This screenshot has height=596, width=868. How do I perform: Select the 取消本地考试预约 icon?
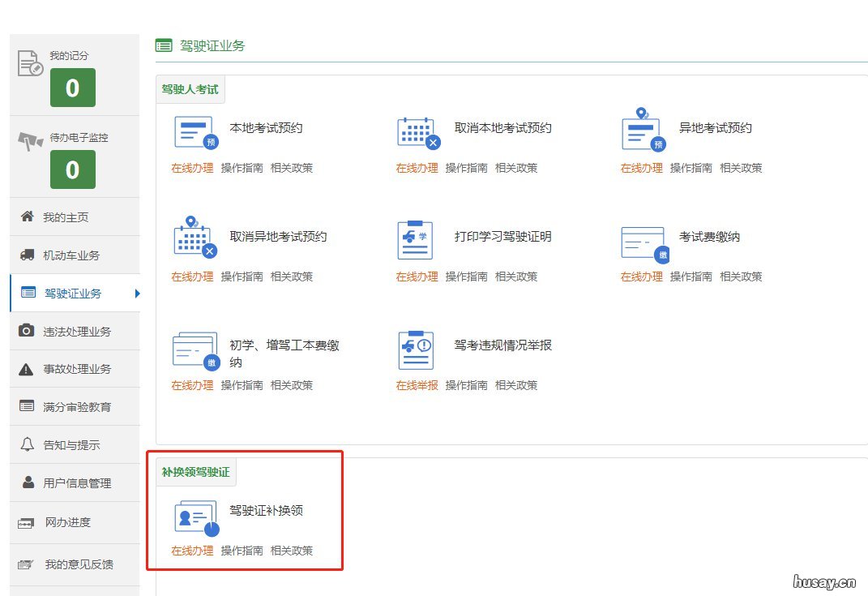pyautogui.click(x=417, y=132)
